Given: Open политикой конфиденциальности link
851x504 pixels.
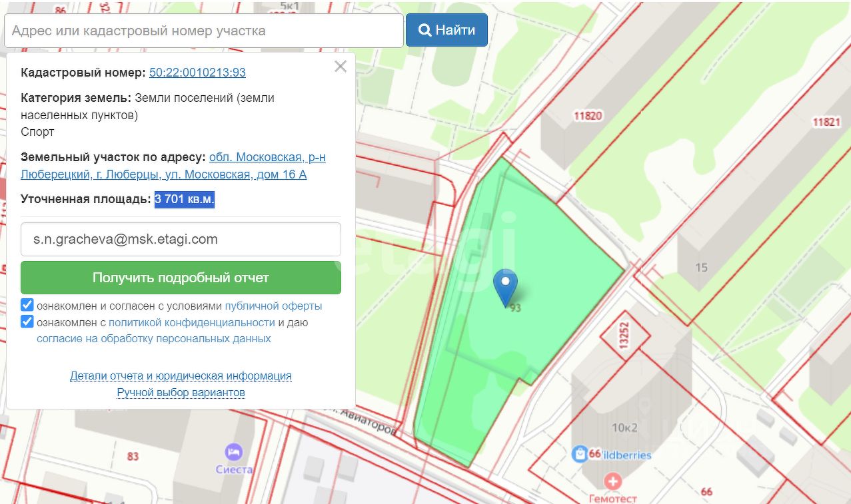Looking at the screenshot, I should coord(192,322).
